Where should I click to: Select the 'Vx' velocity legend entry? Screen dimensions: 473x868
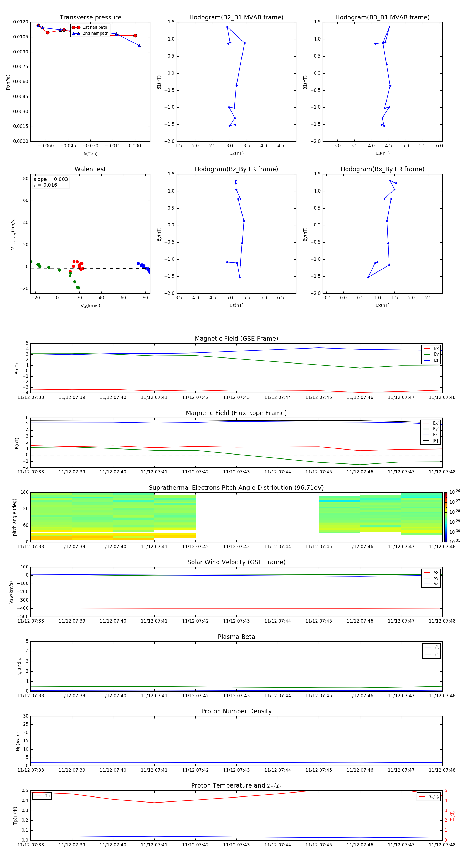(x=431, y=572)
